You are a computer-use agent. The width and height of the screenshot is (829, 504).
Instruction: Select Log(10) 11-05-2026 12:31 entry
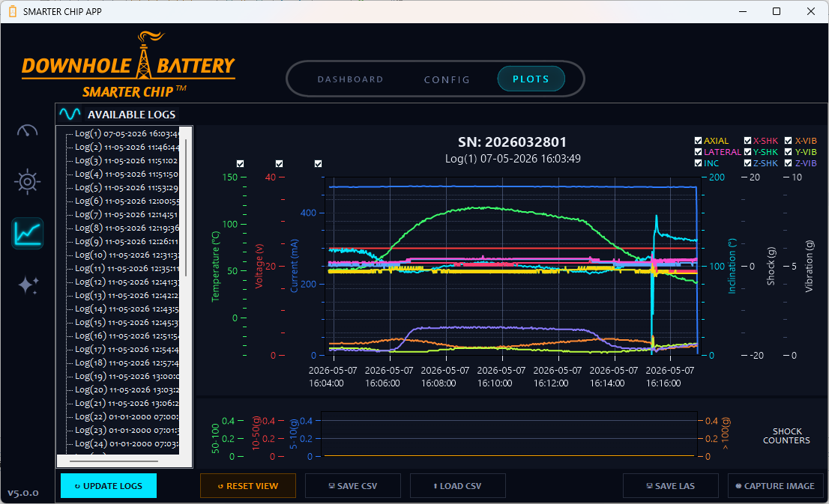127,255
